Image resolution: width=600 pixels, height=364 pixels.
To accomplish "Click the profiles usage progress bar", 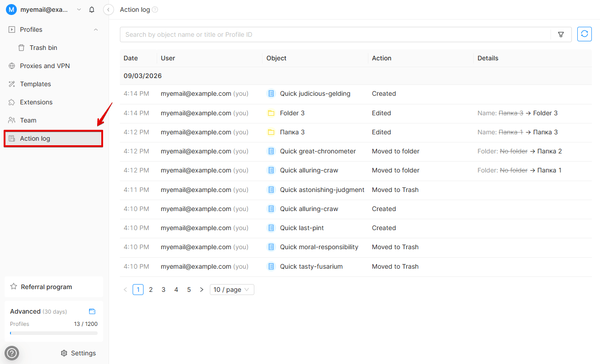I will click(54, 333).
